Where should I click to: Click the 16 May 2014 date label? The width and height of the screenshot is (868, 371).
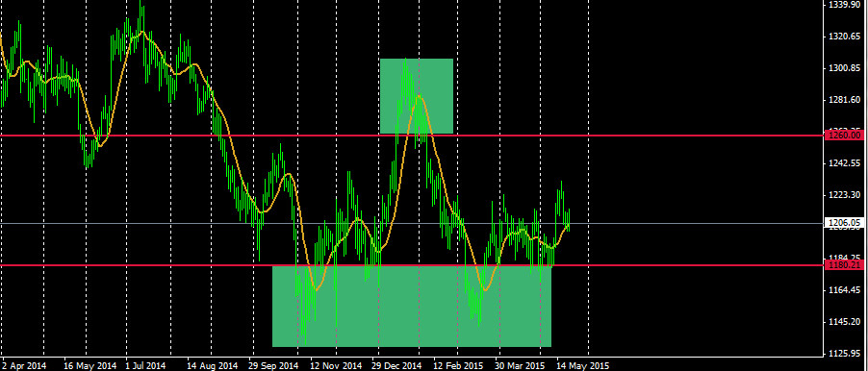tap(90, 366)
